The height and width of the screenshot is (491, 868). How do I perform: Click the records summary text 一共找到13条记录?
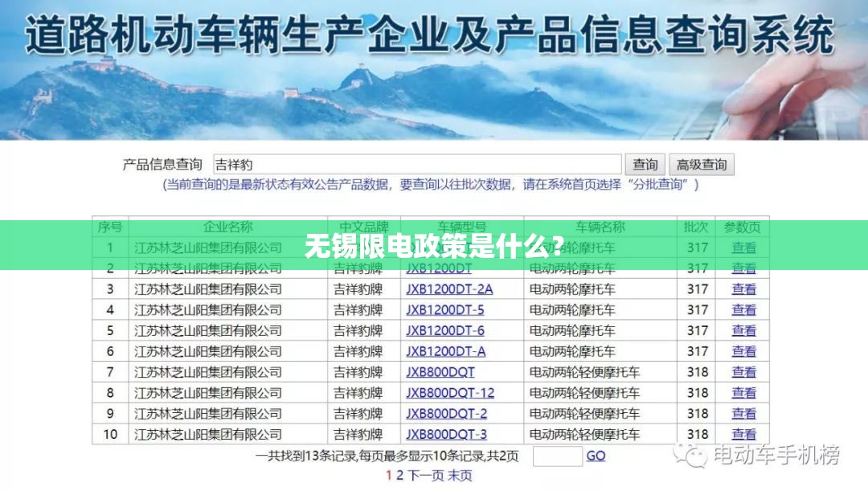[387, 456]
